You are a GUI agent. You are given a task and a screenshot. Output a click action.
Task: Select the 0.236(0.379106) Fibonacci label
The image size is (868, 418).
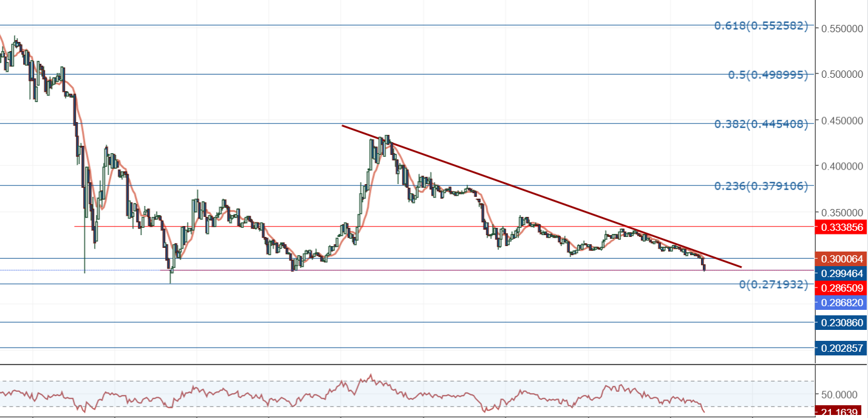click(761, 186)
